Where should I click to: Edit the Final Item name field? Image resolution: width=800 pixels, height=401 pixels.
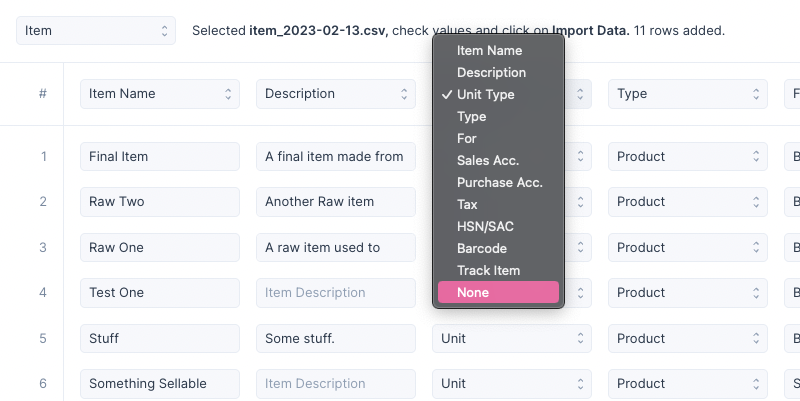click(160, 156)
